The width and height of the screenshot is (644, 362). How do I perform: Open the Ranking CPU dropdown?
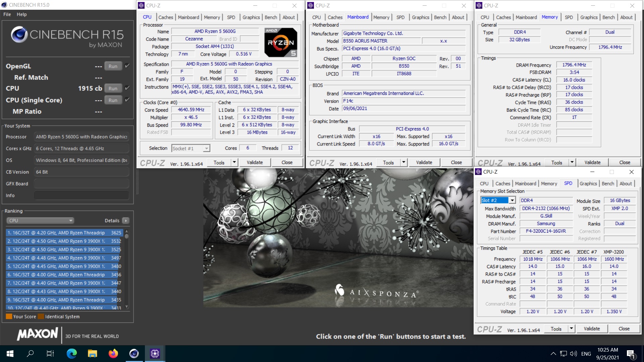tap(40, 221)
